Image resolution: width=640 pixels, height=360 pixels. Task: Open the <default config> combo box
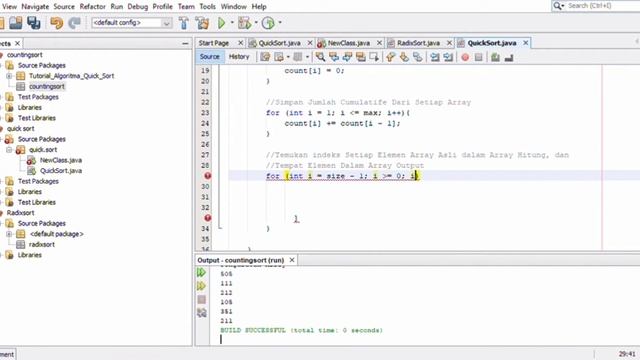pyautogui.click(x=131, y=23)
